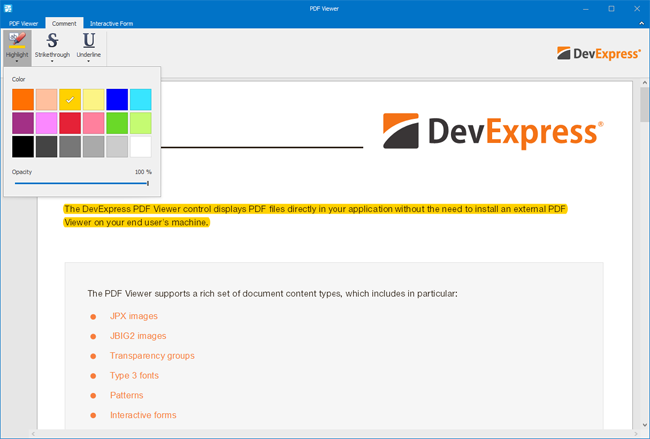Click the Highlight tool icon
This screenshot has width=650, height=439.
click(x=17, y=41)
